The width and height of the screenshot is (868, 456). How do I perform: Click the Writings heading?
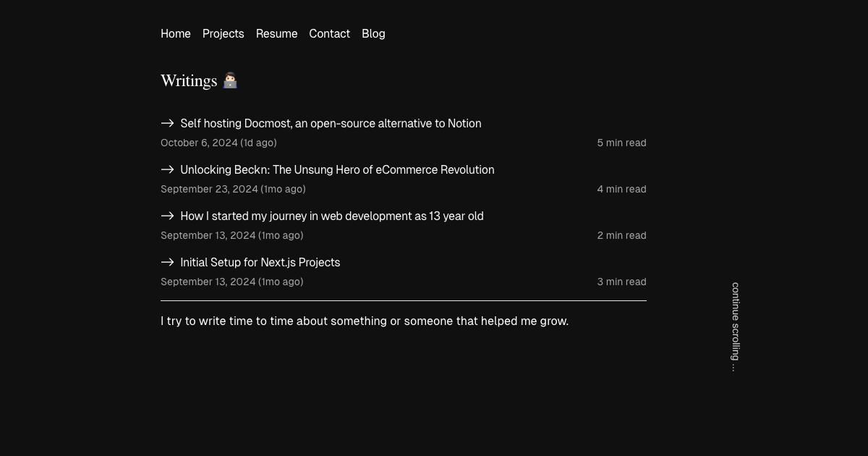coord(189,81)
